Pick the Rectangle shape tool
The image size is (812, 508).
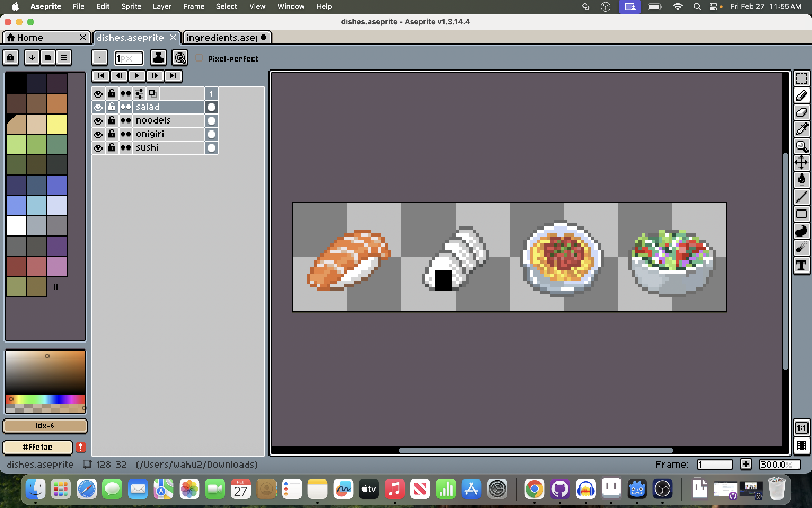801,214
